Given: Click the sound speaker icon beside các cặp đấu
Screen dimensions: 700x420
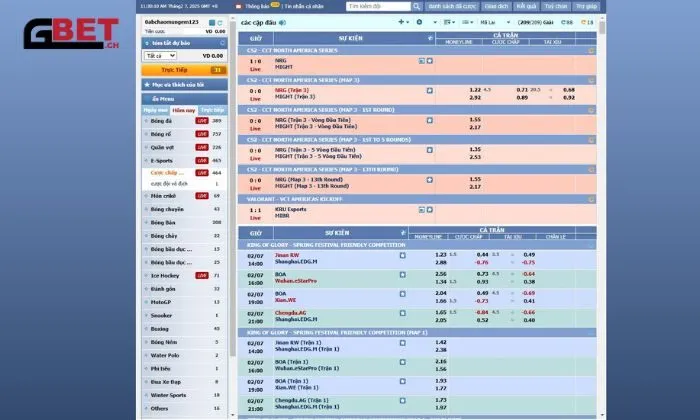Looking at the screenshot, I should (x=282, y=22).
